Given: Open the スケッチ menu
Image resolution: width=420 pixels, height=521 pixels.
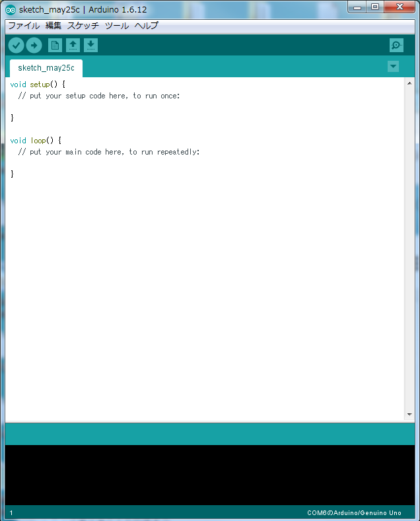Looking at the screenshot, I should 83,26.
